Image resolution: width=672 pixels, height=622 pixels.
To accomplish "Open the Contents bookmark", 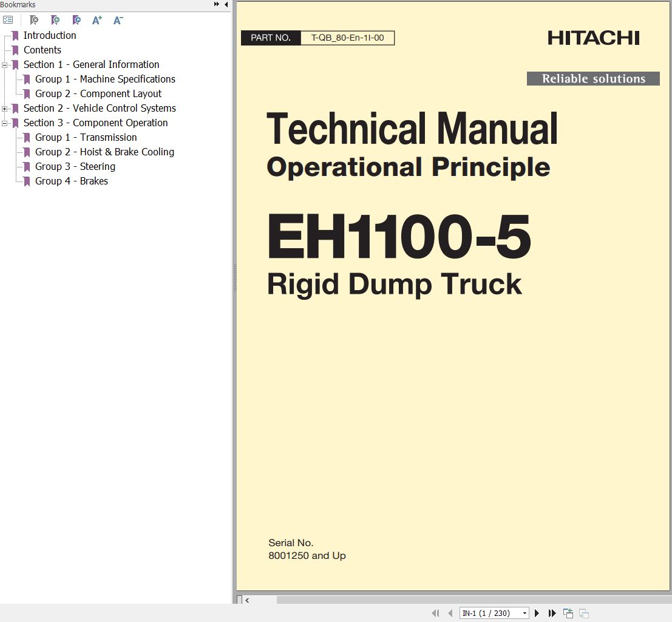I will tap(42, 50).
